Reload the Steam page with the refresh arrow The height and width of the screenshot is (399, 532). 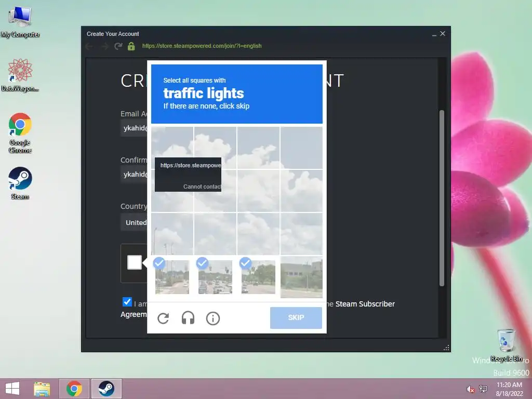point(118,46)
